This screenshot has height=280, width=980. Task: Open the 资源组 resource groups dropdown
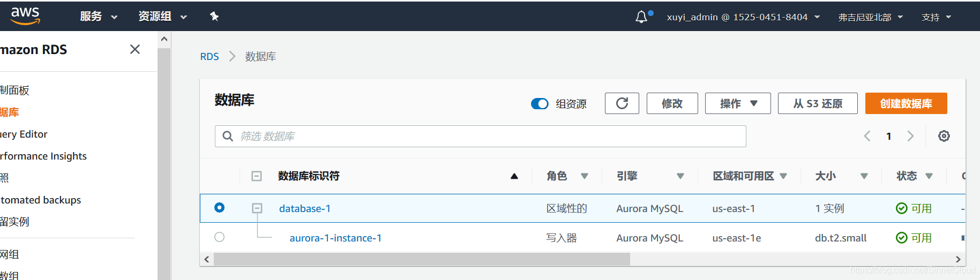[162, 17]
